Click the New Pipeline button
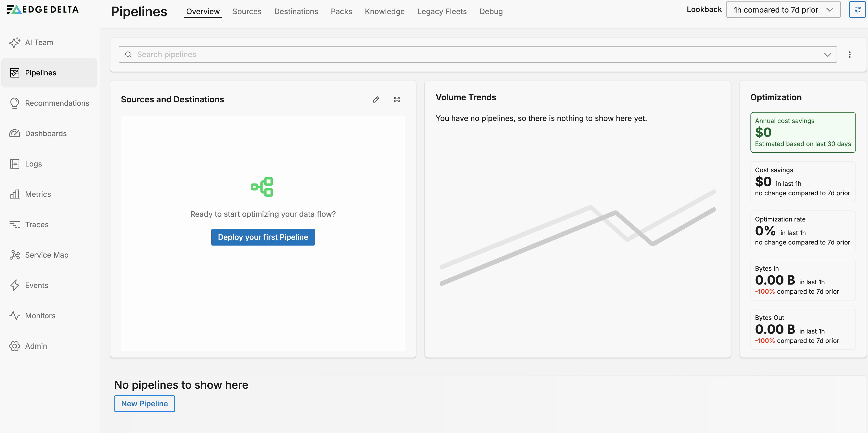 coord(144,403)
